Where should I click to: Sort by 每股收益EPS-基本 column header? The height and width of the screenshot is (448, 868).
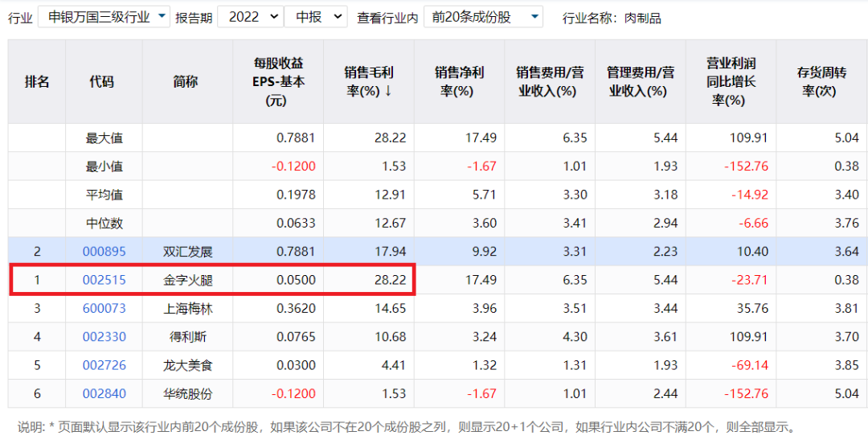pos(278,81)
